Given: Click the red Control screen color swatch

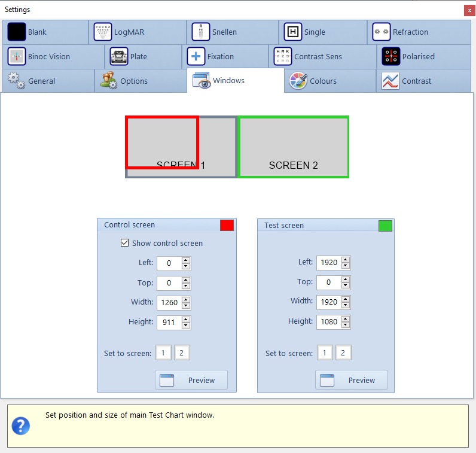Looking at the screenshot, I should click(227, 225).
